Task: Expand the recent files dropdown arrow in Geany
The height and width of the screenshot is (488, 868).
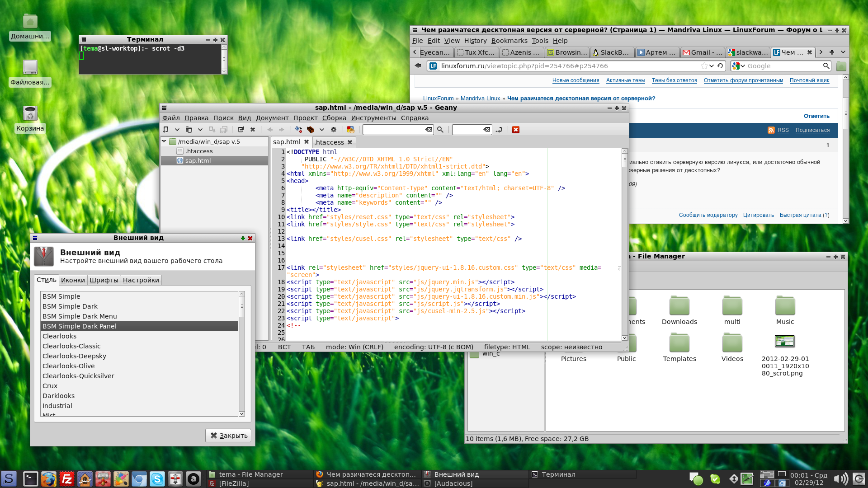Action: coord(200,130)
